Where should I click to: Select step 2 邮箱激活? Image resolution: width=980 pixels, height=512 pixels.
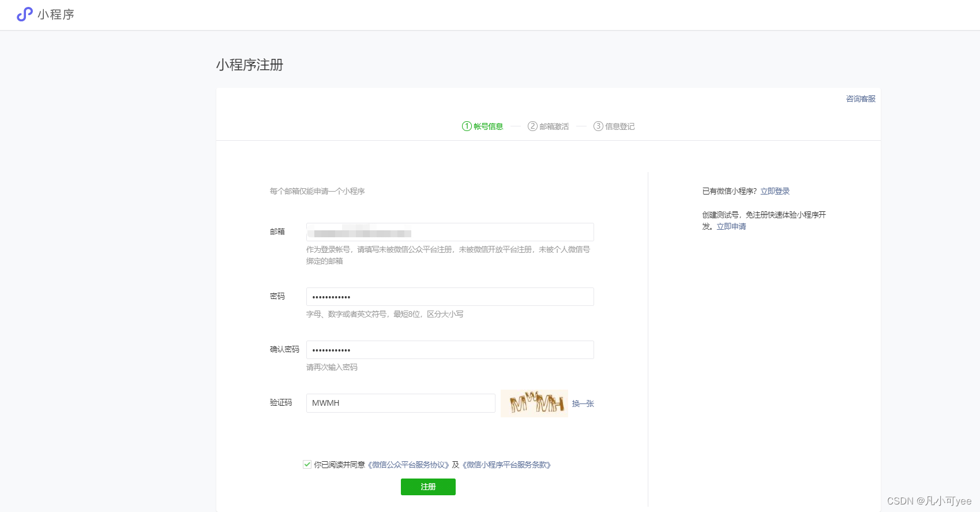(x=549, y=126)
